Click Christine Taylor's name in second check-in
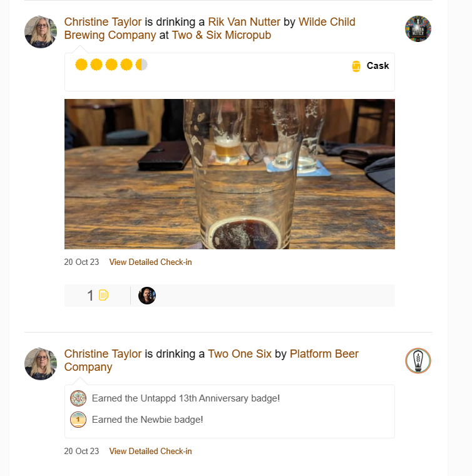Viewport: 472px width, 476px height. pos(103,354)
